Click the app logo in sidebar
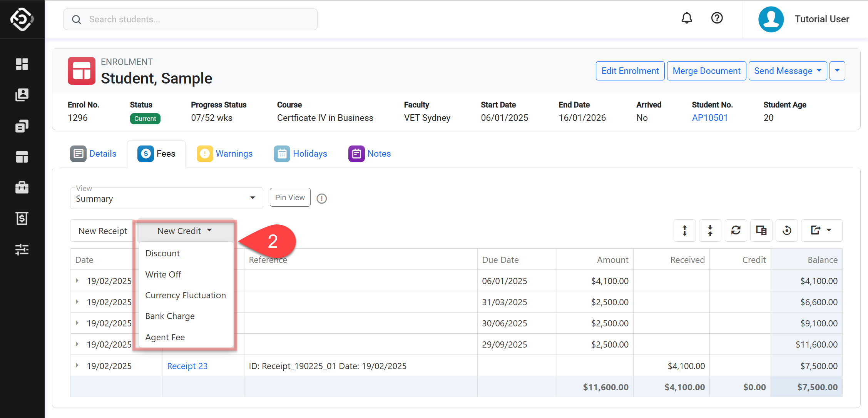The width and height of the screenshot is (868, 418). (x=22, y=19)
